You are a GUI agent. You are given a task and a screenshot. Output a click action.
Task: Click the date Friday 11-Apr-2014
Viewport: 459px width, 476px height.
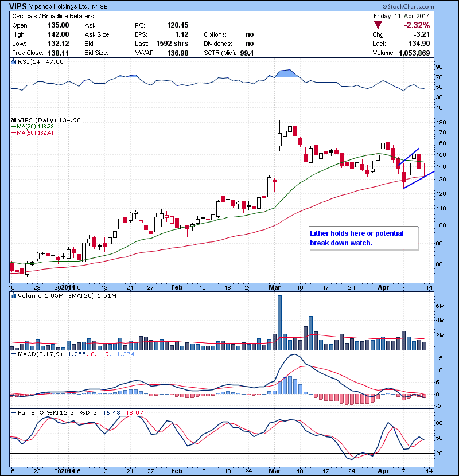pyautogui.click(x=402, y=16)
